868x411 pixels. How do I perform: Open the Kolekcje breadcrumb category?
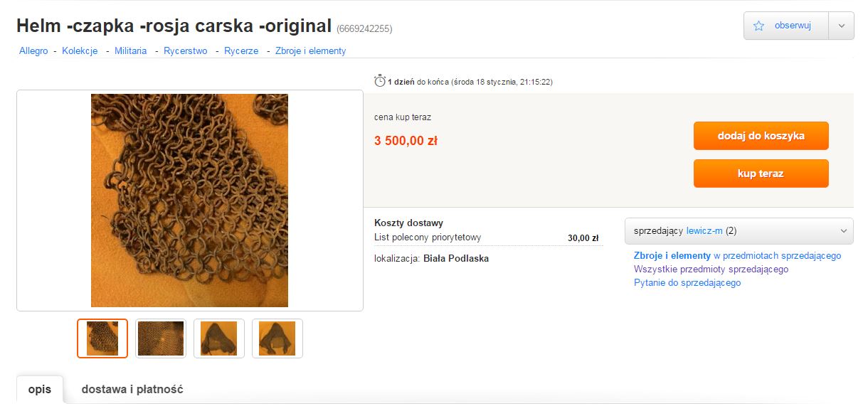coord(80,51)
